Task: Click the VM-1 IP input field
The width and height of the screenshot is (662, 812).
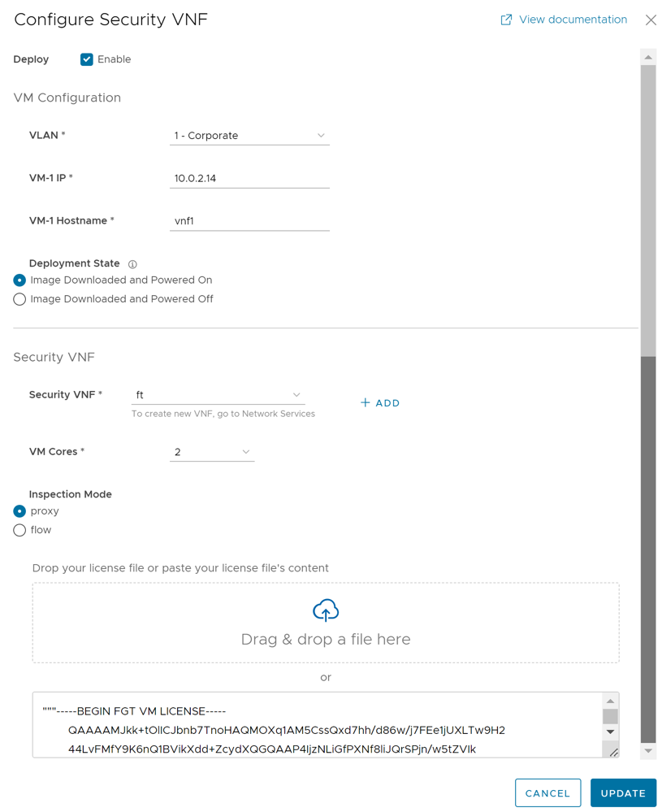Action: click(249, 178)
